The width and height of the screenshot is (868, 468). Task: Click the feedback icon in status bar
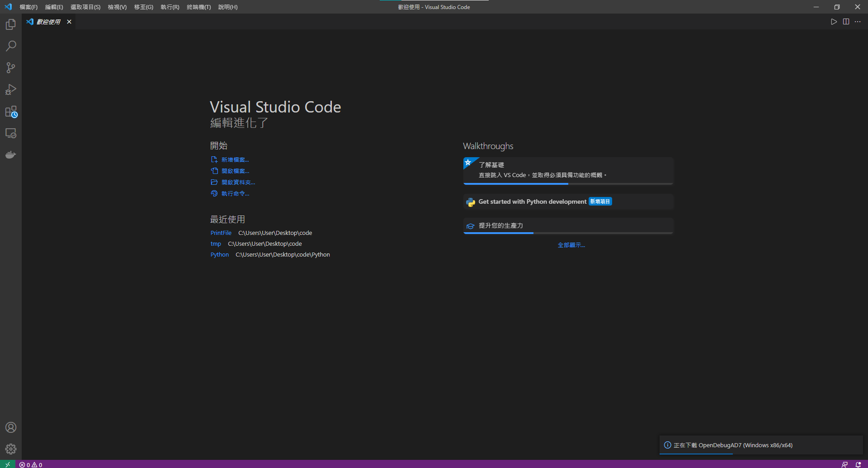click(844, 464)
